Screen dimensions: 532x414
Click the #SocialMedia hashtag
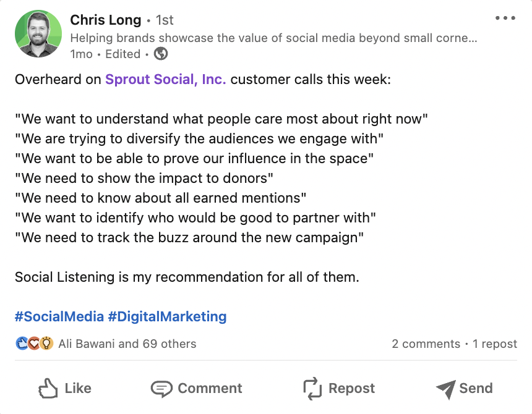[59, 317]
